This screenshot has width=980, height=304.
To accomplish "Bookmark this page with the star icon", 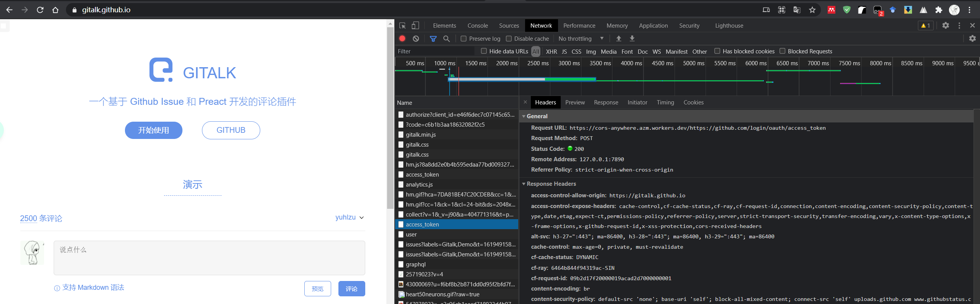I will (x=812, y=10).
